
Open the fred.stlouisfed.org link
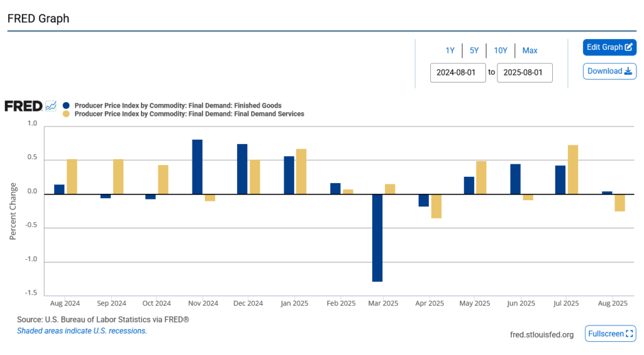[x=541, y=334]
